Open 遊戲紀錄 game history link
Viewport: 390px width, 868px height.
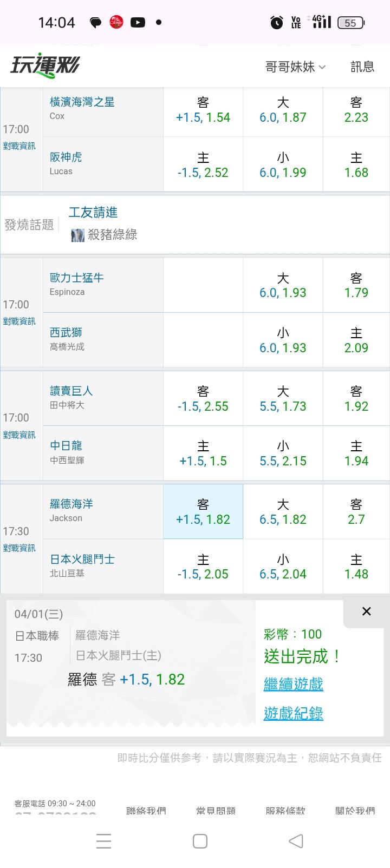[293, 713]
